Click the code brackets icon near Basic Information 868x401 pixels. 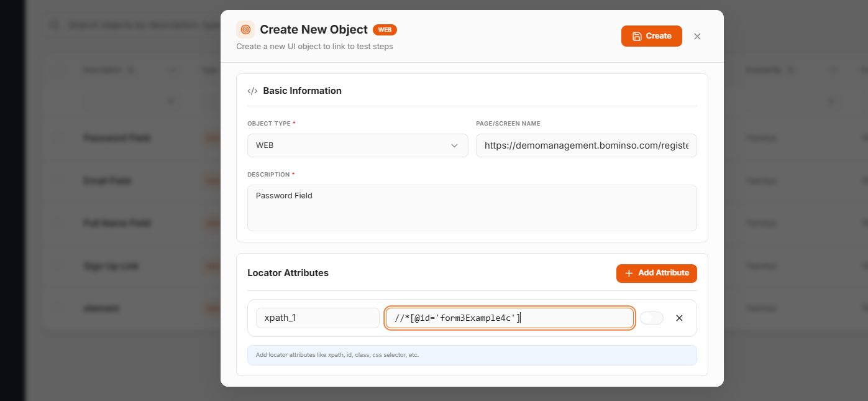[x=252, y=91]
